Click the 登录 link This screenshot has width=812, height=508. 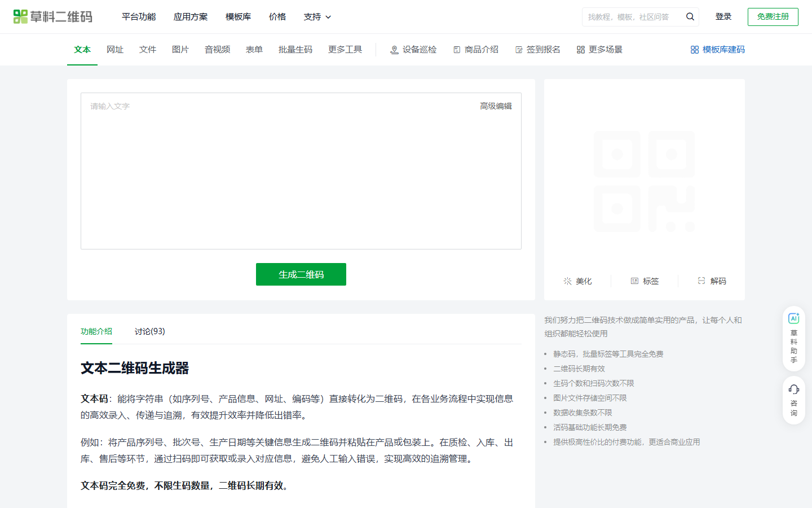723,17
